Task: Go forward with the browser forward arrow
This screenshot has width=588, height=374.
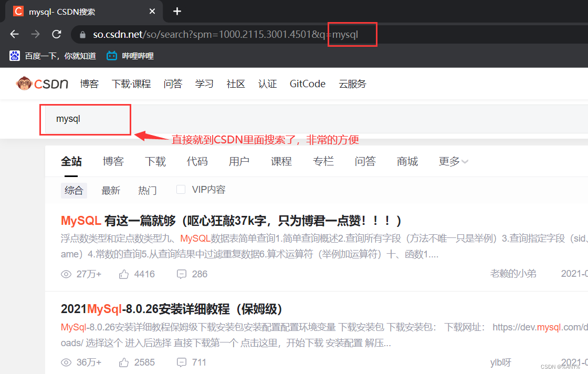Action: [x=35, y=34]
